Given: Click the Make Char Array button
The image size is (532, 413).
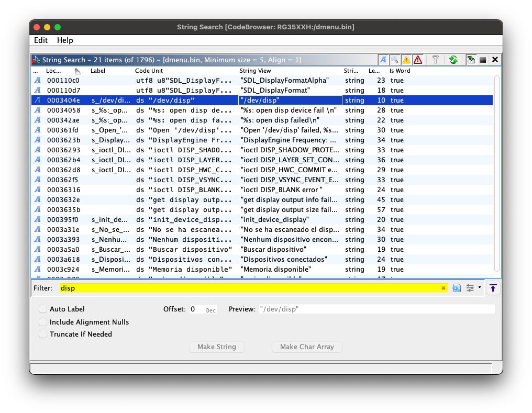Looking at the screenshot, I should tap(307, 347).
